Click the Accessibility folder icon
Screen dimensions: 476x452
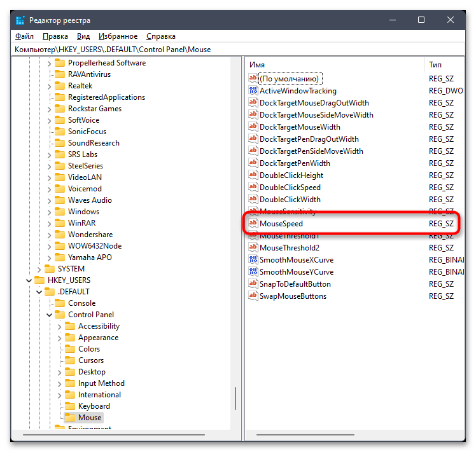click(x=70, y=325)
